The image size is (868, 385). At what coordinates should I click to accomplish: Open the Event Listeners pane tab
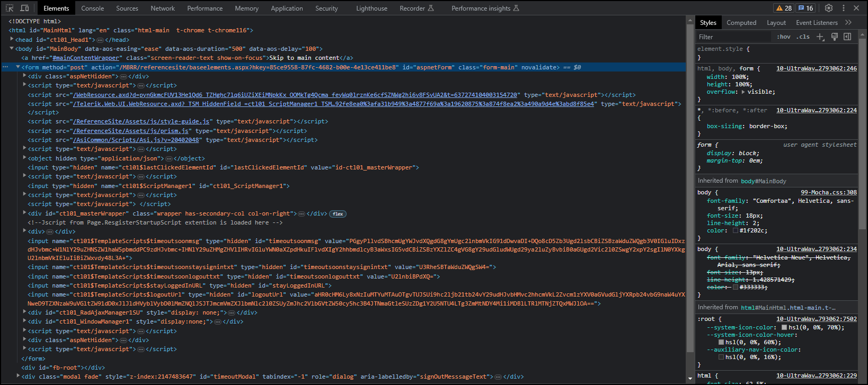coord(817,22)
